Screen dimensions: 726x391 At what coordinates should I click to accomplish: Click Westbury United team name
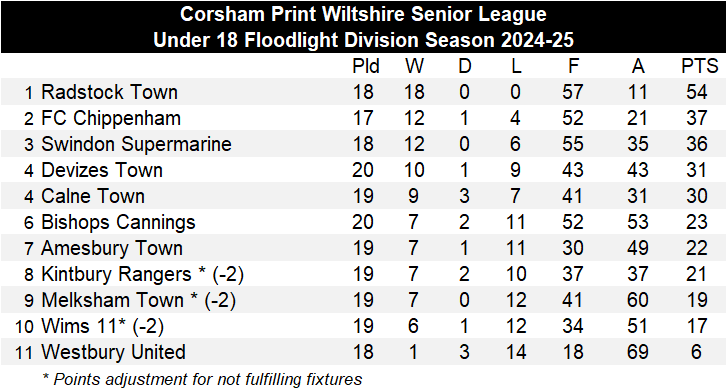(113, 352)
